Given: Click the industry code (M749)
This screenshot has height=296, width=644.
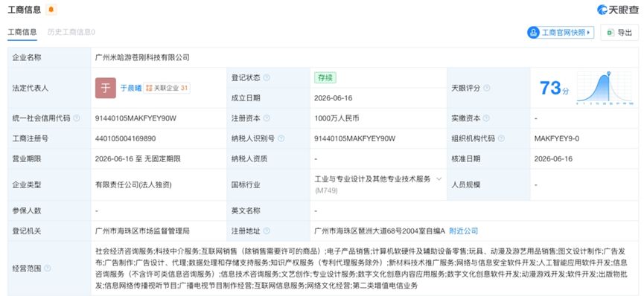Looking at the screenshot, I should click(x=326, y=190).
